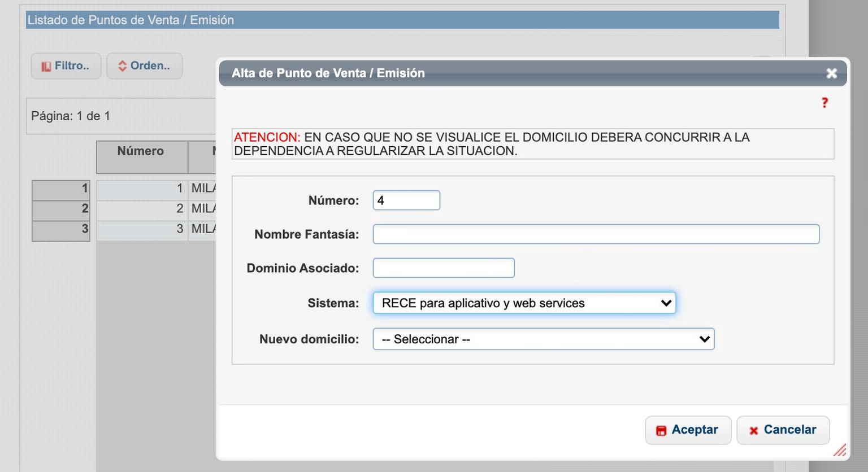Screen dimensions: 868x472
Task: Click the Nuevo domicilio dropdown chevron arrow
Action: click(x=704, y=339)
